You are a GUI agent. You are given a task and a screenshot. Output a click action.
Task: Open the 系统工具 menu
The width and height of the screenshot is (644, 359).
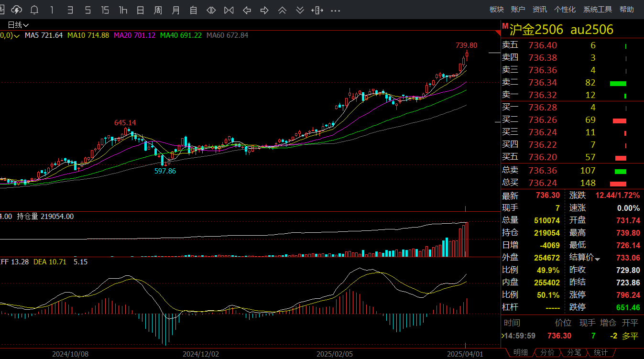point(598,9)
